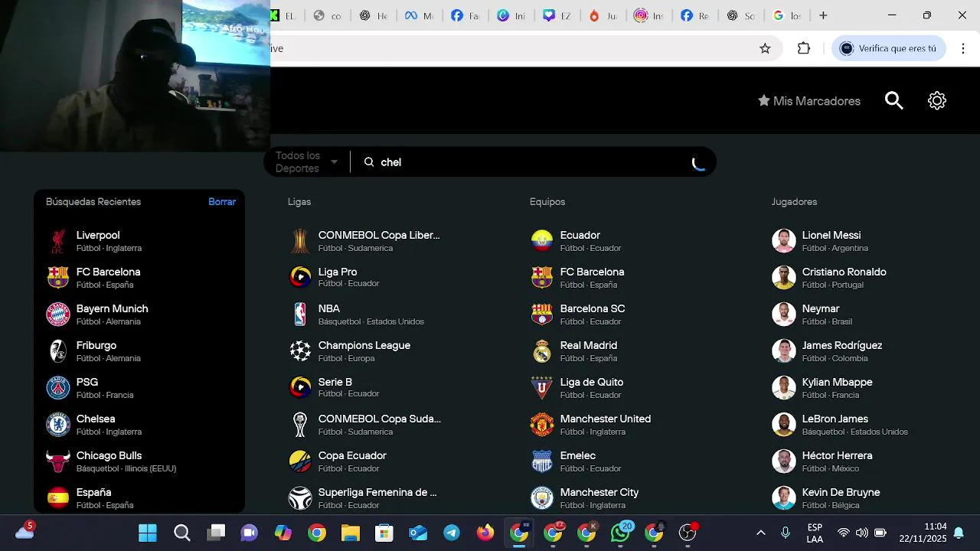Open the Chrome extensions puzzle icon
Image resolution: width=980 pixels, height=551 pixels.
tap(804, 48)
